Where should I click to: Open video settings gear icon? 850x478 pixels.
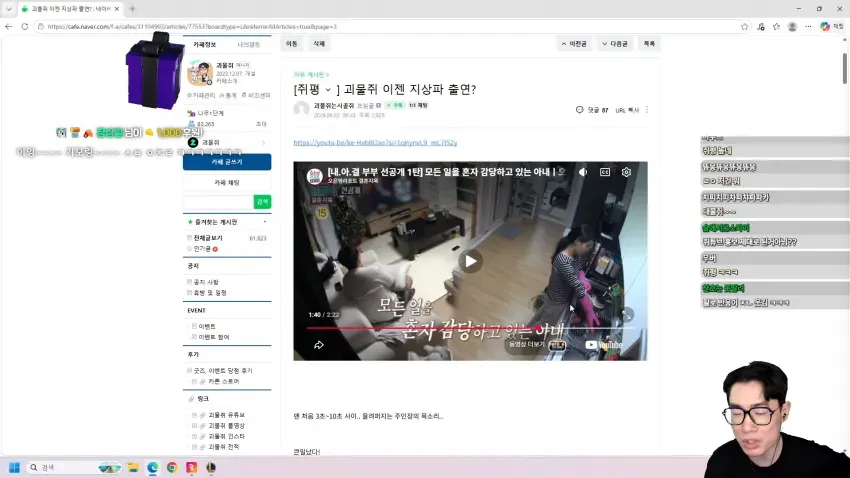coord(626,172)
